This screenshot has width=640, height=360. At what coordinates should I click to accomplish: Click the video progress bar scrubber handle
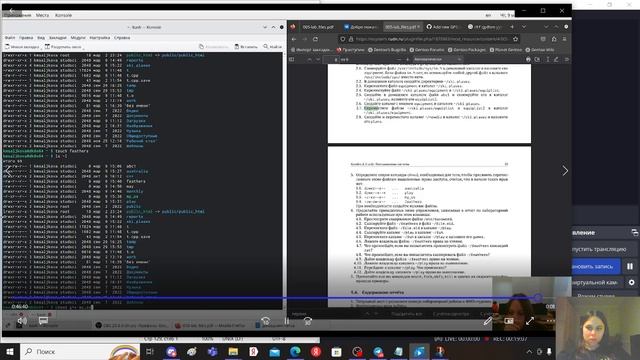pyautogui.click(x=538, y=298)
